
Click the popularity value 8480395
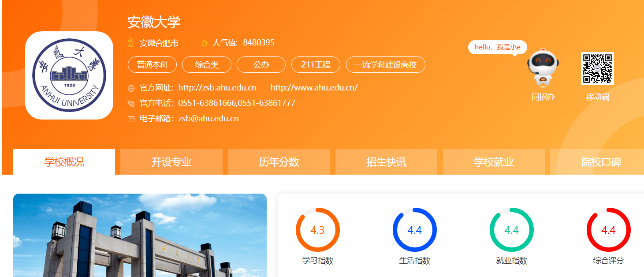[259, 43]
